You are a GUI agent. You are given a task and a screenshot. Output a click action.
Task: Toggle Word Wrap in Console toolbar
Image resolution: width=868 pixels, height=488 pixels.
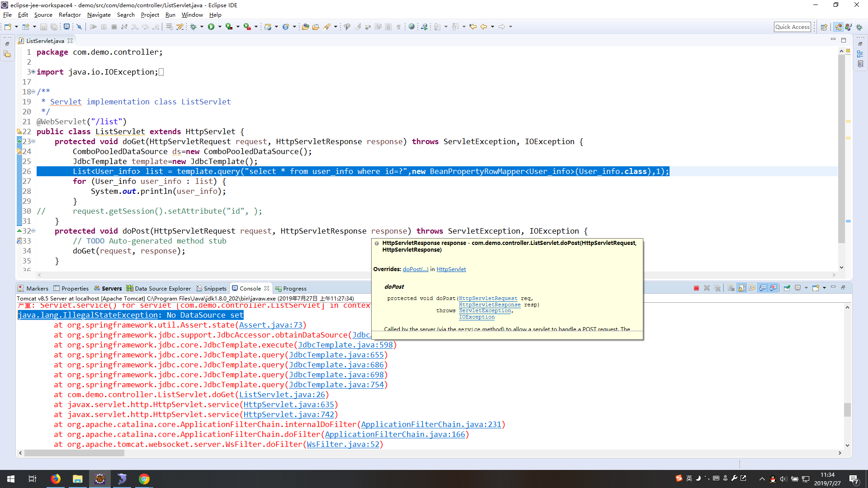tap(752, 288)
